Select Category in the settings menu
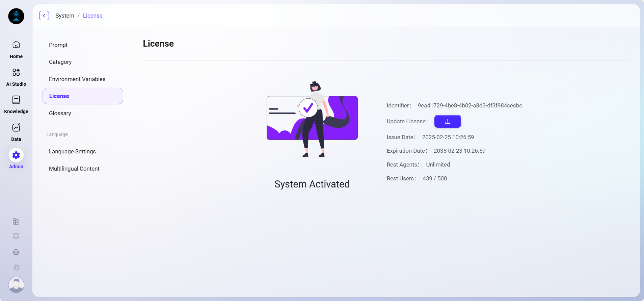Image resolution: width=644 pixels, height=301 pixels. point(60,62)
